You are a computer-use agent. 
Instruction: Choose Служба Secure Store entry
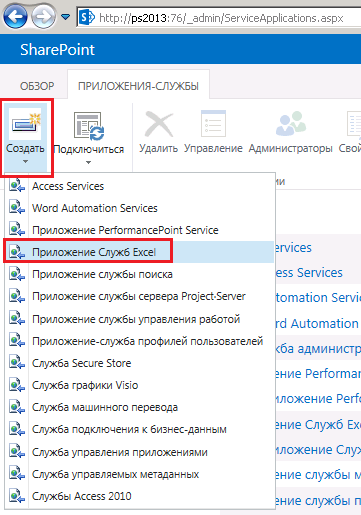click(x=82, y=363)
